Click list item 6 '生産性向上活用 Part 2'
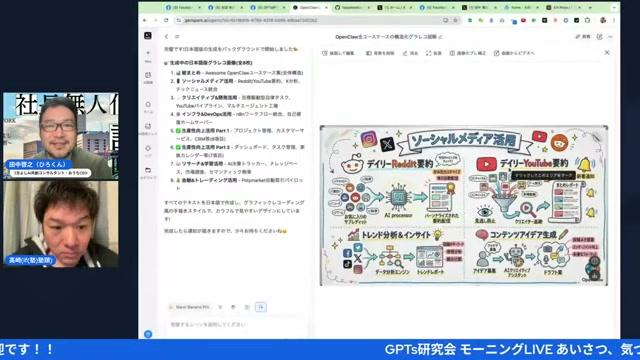The width and height of the screenshot is (640, 360). pos(205,147)
